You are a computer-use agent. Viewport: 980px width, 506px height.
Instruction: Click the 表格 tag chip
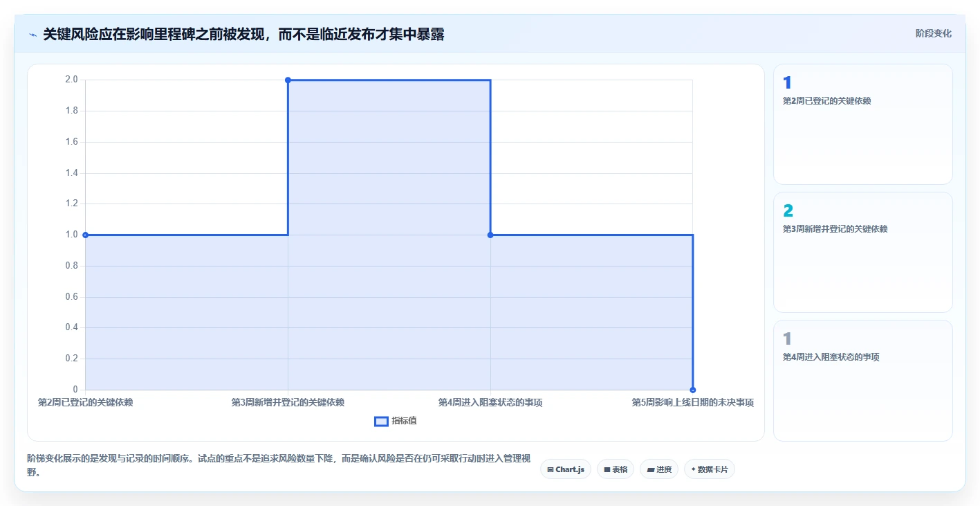(615, 469)
